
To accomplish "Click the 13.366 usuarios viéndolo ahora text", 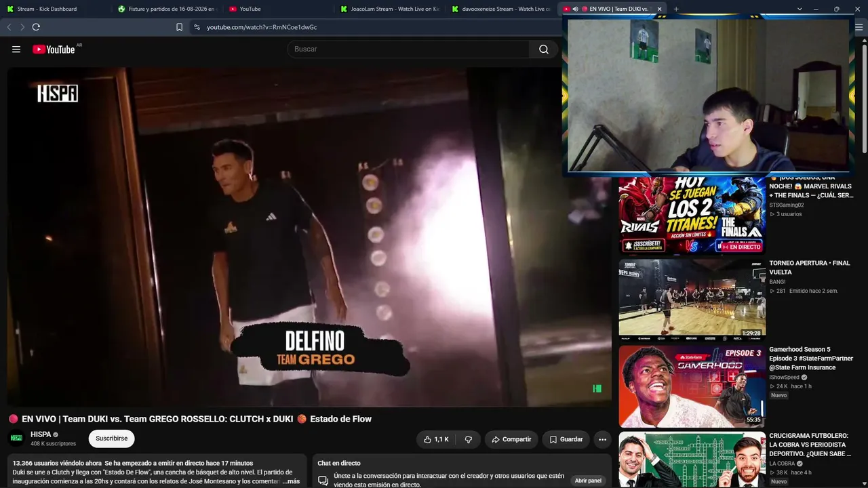I will [57, 463].
